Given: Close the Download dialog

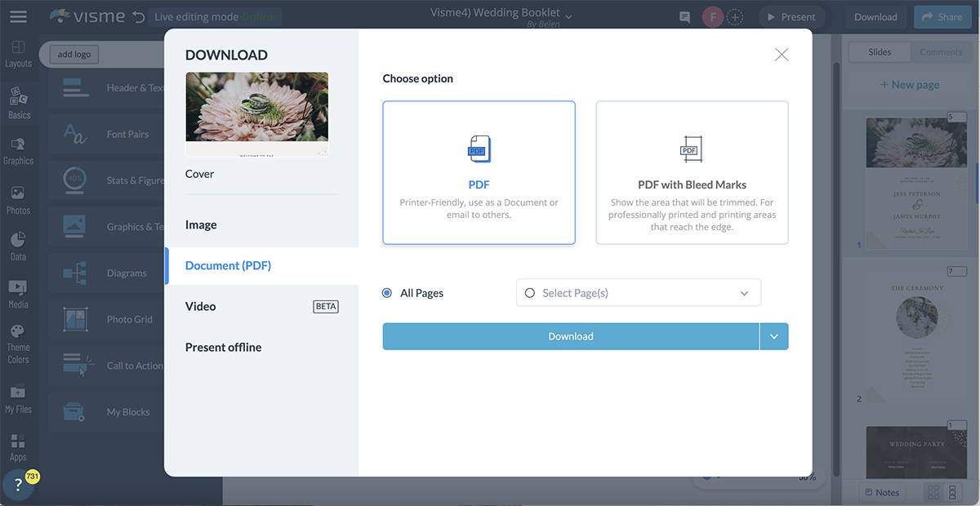Looking at the screenshot, I should point(782,55).
